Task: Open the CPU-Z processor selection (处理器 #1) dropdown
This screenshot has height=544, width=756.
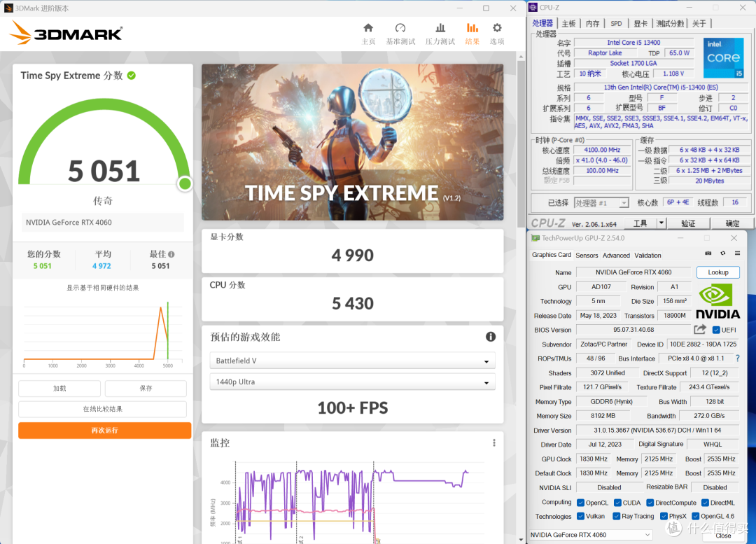Action: coord(601,203)
